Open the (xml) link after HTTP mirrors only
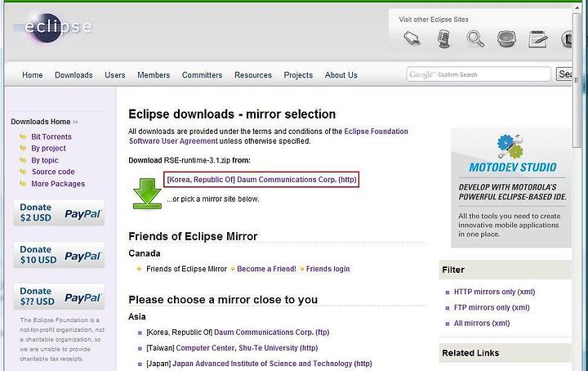This screenshot has height=371, width=588. tap(525, 292)
